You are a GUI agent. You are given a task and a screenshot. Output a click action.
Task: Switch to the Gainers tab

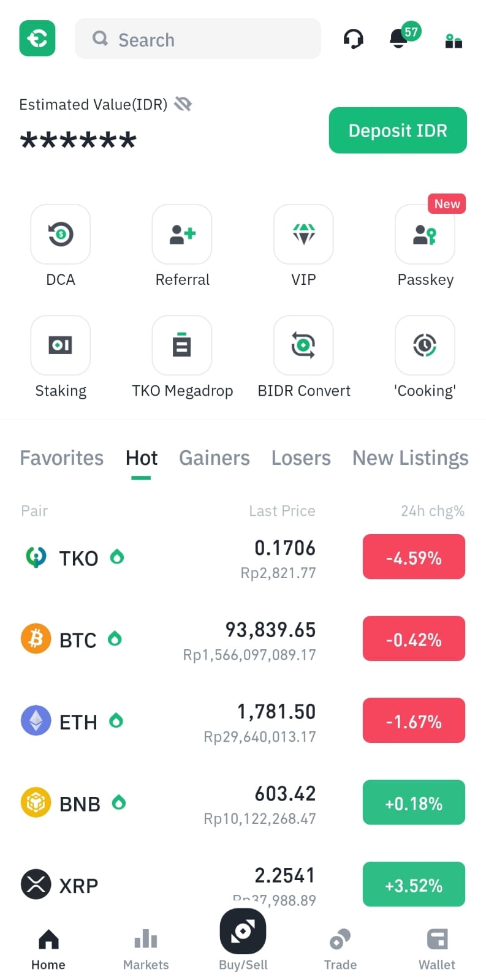click(x=215, y=458)
